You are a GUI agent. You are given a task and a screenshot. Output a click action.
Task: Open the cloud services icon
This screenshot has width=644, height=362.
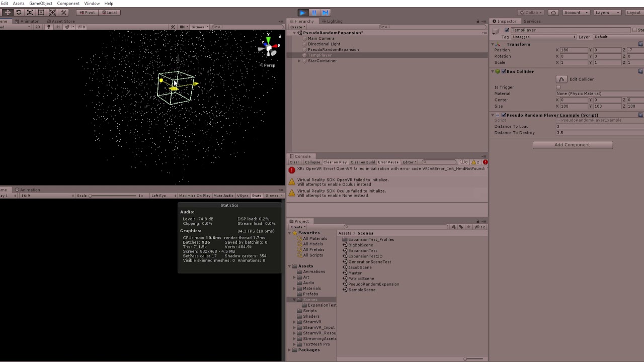553,12
